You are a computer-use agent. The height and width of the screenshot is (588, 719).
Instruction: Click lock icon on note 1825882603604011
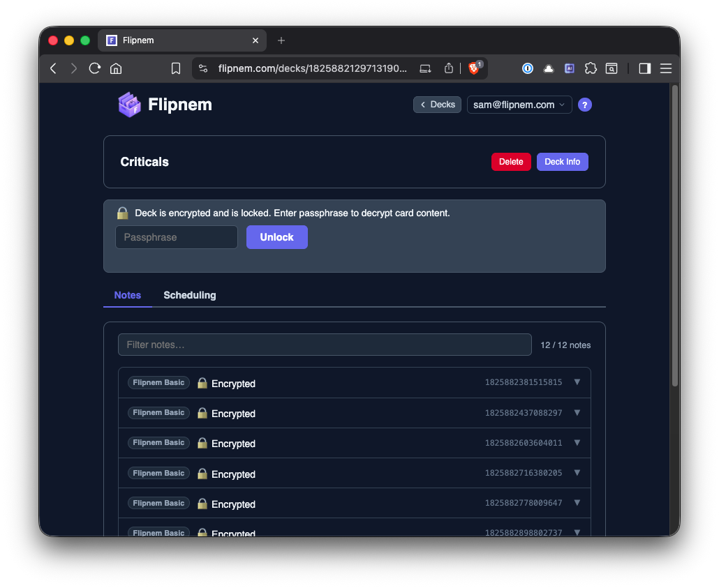click(202, 443)
